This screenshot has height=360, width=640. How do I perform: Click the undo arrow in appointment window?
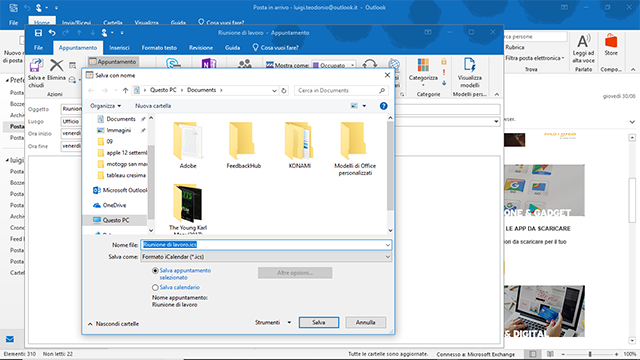(x=52, y=33)
